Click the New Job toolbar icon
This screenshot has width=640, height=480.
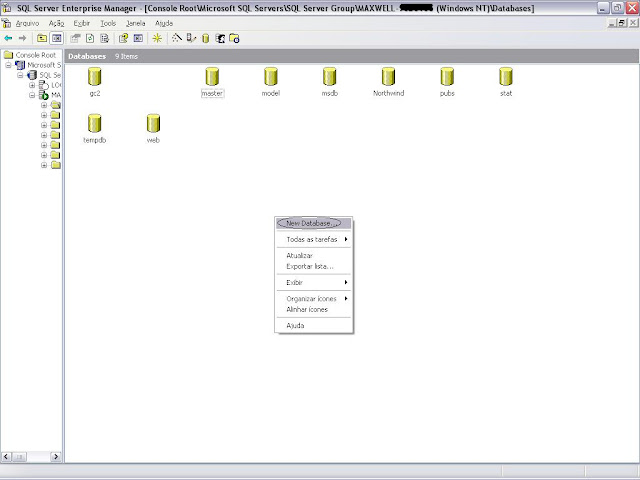coord(234,38)
